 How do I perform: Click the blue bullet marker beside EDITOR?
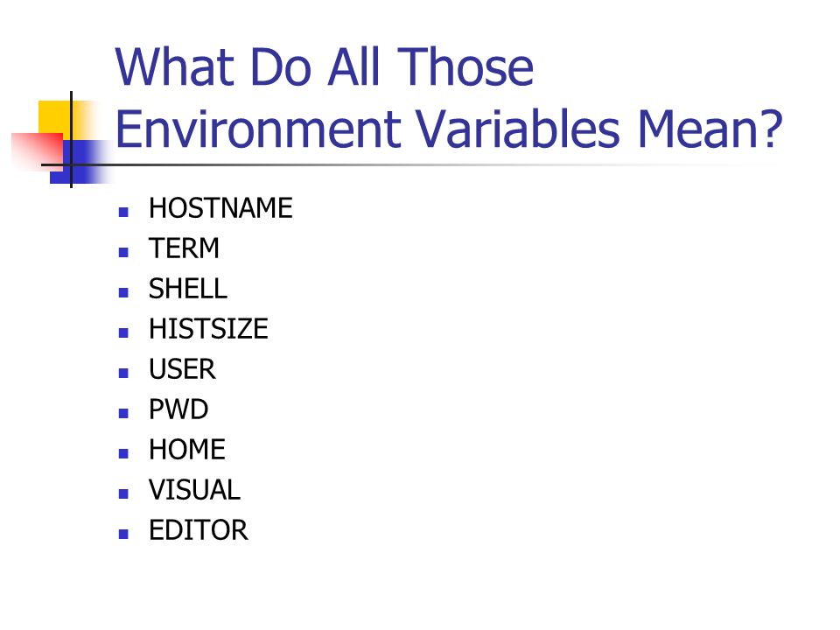pos(123,534)
